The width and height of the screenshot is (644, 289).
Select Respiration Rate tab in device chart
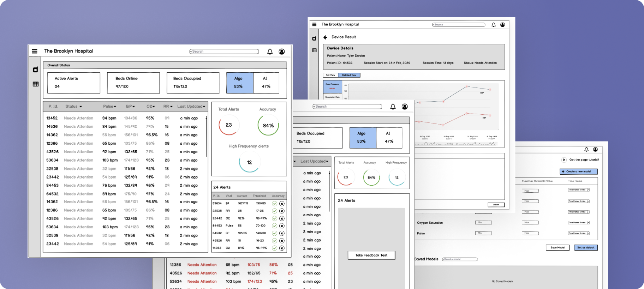[332, 97]
